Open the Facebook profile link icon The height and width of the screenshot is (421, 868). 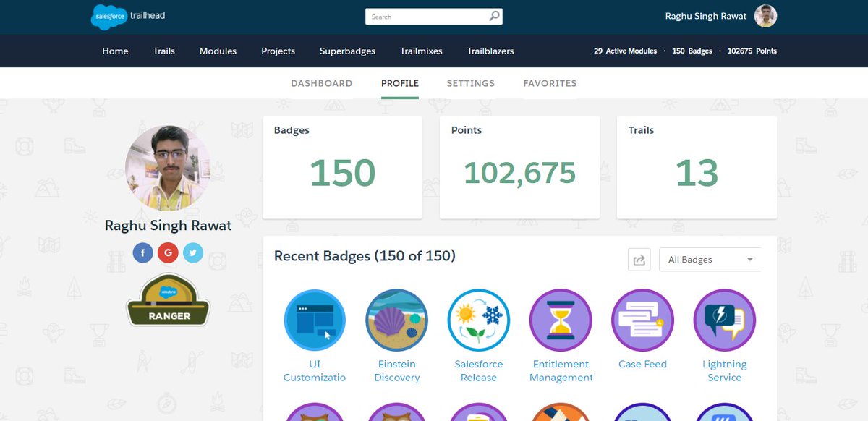pos(143,252)
